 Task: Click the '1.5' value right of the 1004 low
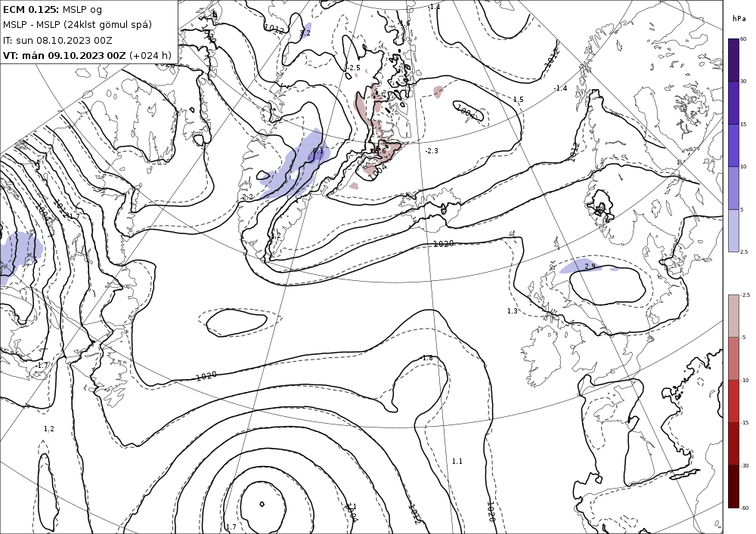pos(518,99)
